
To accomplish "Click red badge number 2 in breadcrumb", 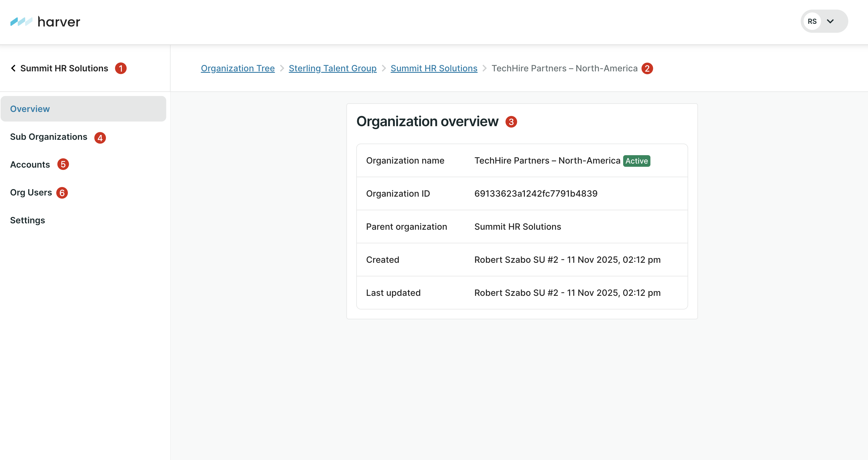I will click(647, 68).
